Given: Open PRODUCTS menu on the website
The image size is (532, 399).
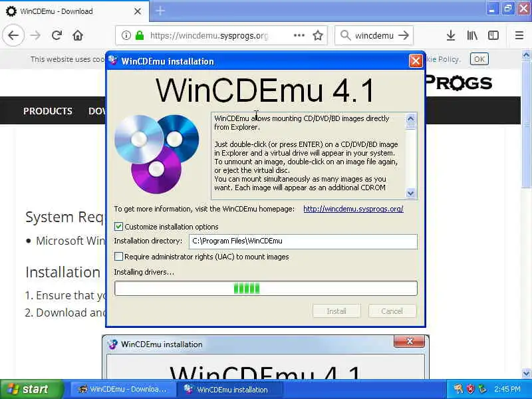Looking at the screenshot, I should point(47,111).
